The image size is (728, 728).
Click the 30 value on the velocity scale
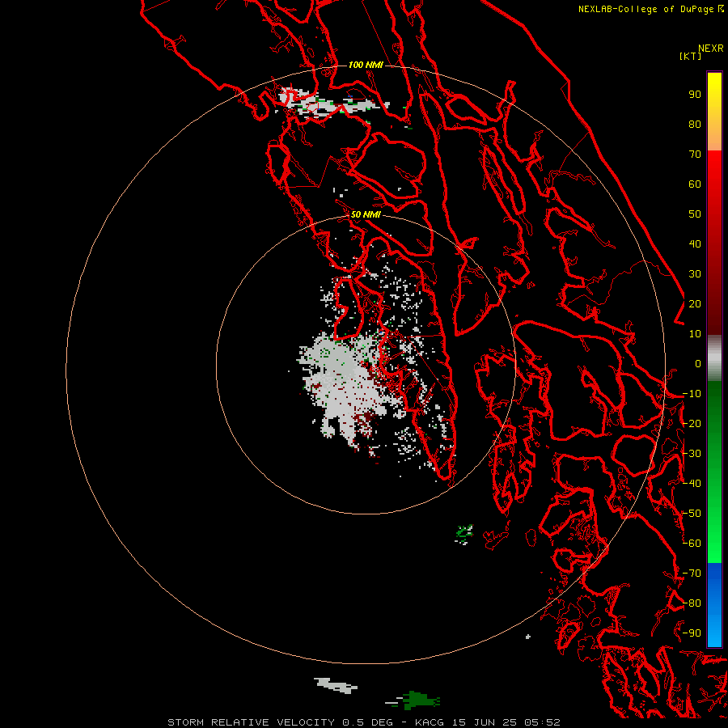tap(695, 274)
